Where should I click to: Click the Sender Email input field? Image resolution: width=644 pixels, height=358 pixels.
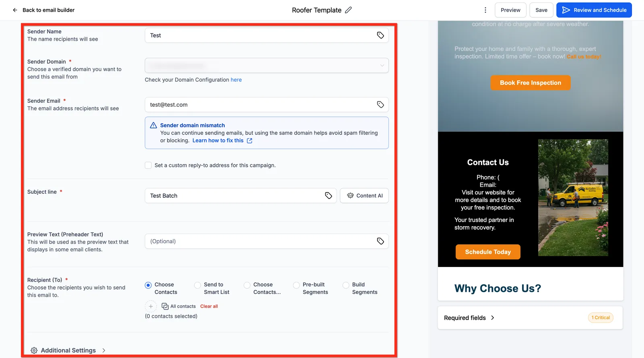tap(266, 105)
